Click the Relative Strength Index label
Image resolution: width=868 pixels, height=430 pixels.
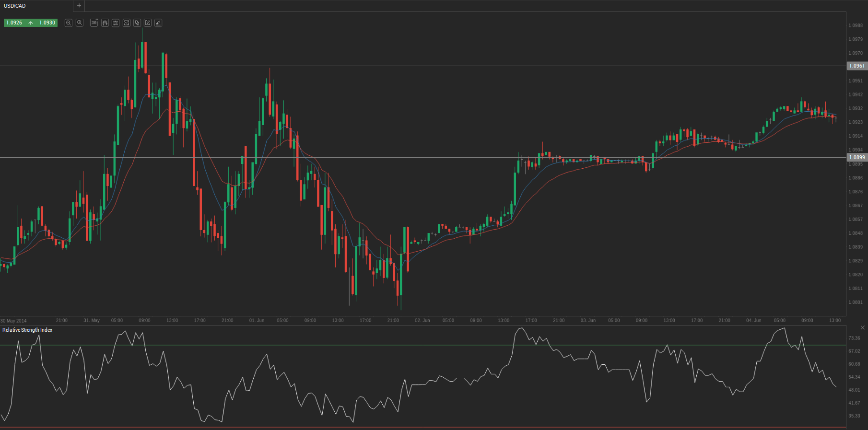[27, 330]
